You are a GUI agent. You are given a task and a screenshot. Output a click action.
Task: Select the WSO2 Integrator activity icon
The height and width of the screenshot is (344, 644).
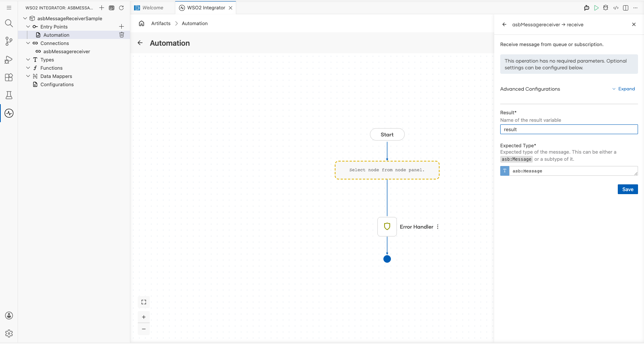9,113
